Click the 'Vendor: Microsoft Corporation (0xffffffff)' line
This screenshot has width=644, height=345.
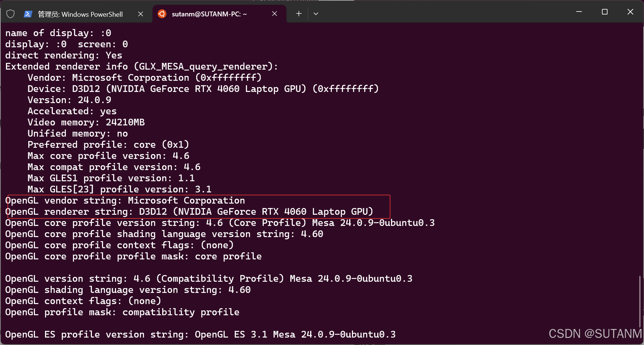(145, 78)
